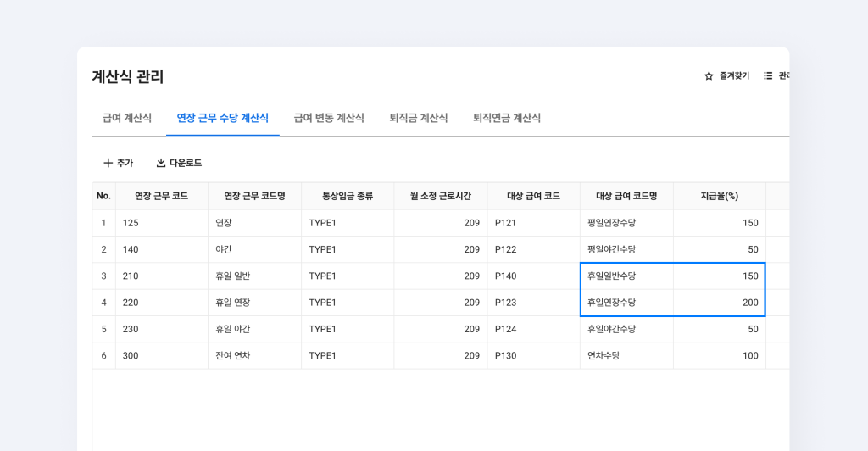Click the 휴일야간수당 cell
The width and height of the screenshot is (868, 451).
pos(626,329)
